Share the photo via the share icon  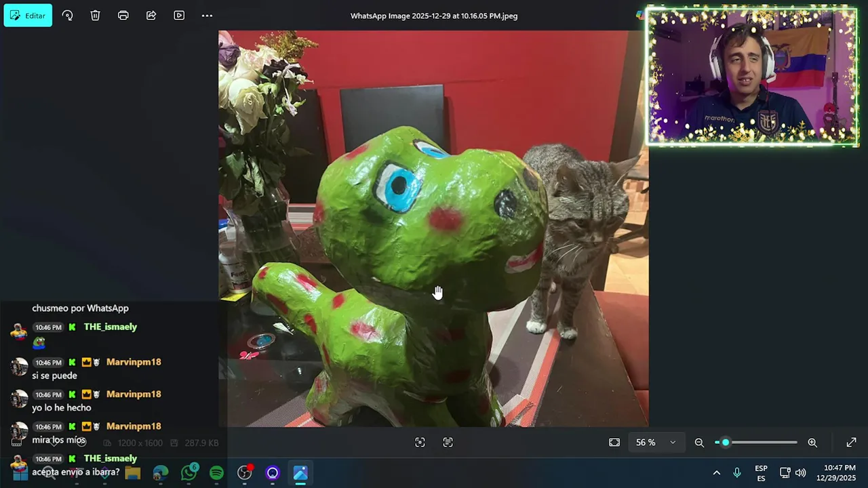151,16
